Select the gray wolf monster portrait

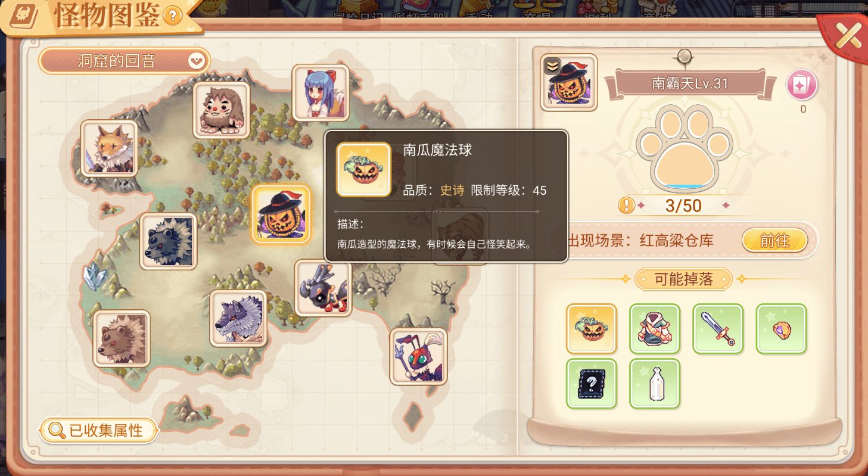pos(238,318)
